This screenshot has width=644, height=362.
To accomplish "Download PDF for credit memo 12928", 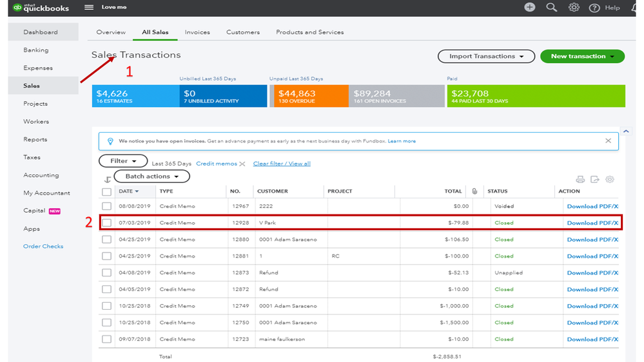I will point(592,223).
